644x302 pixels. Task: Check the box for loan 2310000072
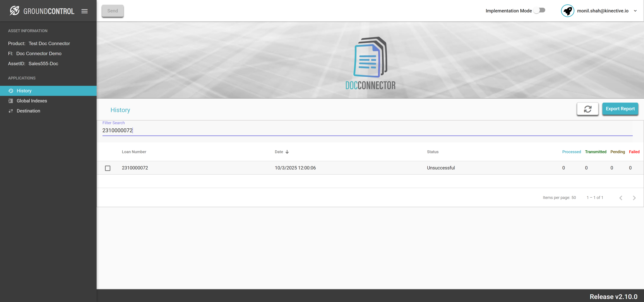[108, 168]
